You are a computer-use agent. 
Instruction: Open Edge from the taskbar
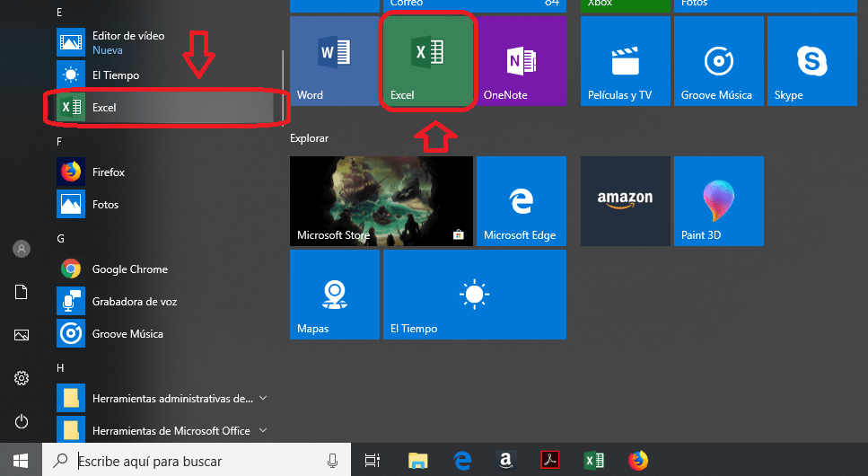point(462,460)
